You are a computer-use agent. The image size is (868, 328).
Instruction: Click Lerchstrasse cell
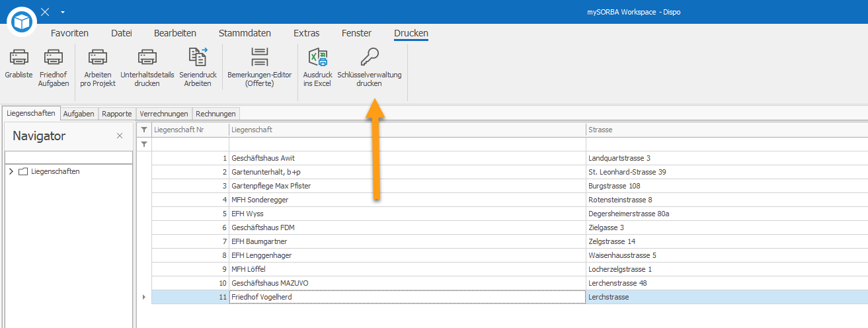pos(727,297)
